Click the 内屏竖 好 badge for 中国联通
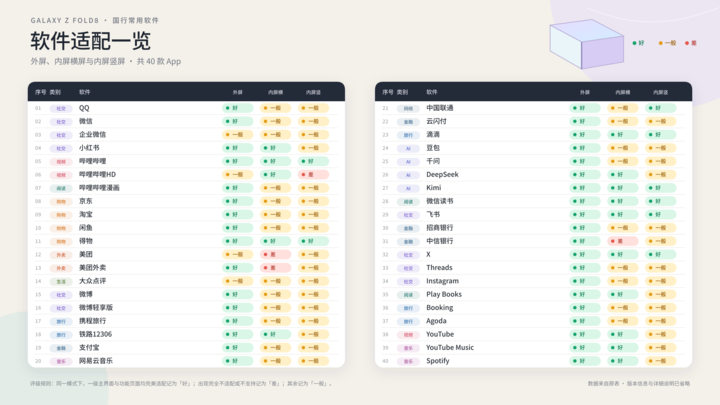The height and width of the screenshot is (405, 720). point(660,108)
